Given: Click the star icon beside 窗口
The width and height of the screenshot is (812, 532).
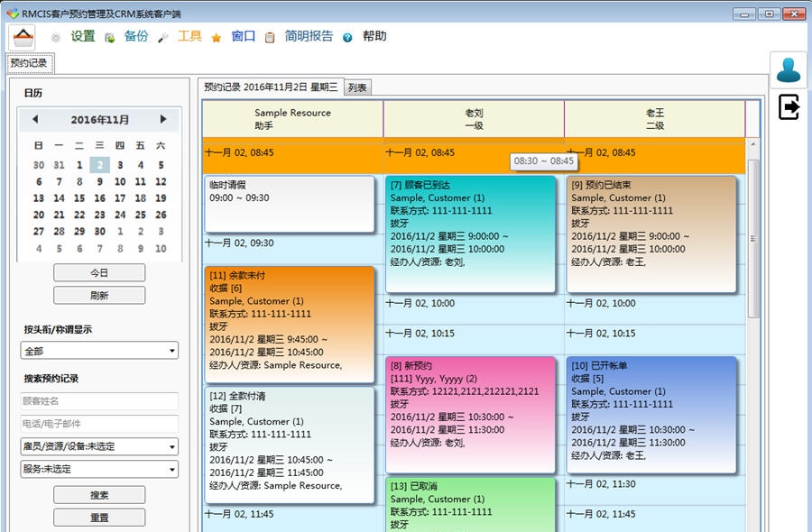Looking at the screenshot, I should tap(215, 37).
